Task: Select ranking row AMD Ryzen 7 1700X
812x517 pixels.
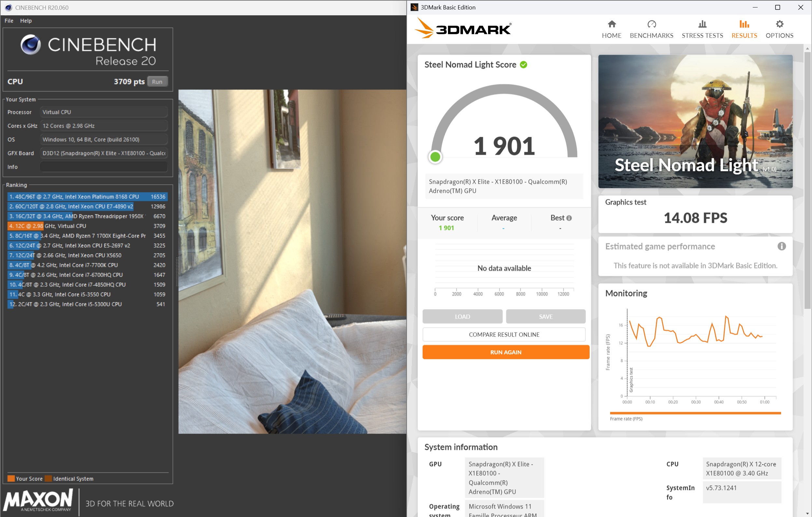Action: point(87,236)
